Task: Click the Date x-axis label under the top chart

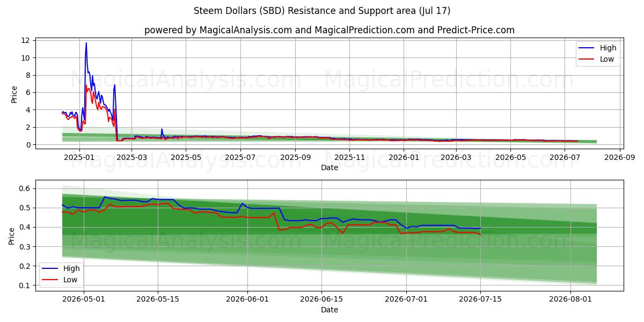Action: tap(330, 167)
